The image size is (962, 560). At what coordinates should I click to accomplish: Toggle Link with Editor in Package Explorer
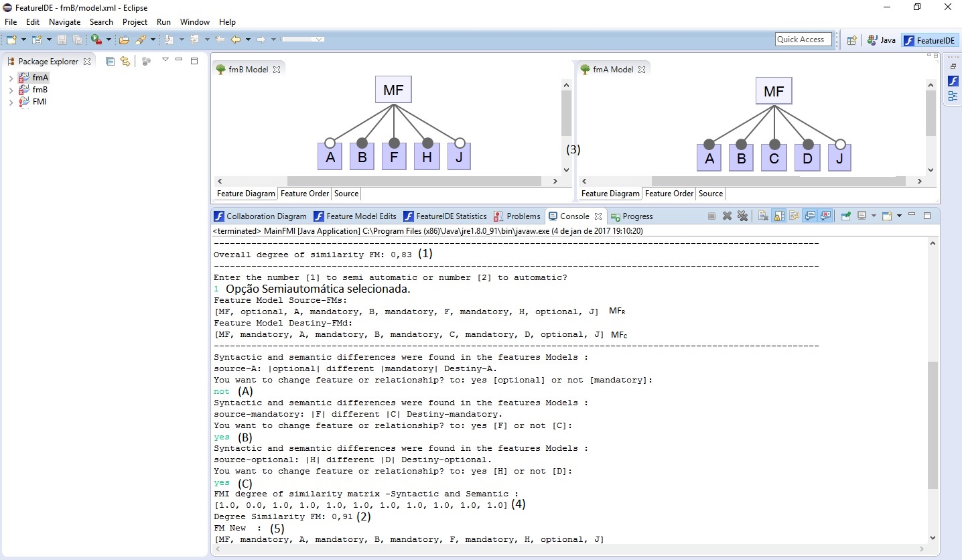125,61
